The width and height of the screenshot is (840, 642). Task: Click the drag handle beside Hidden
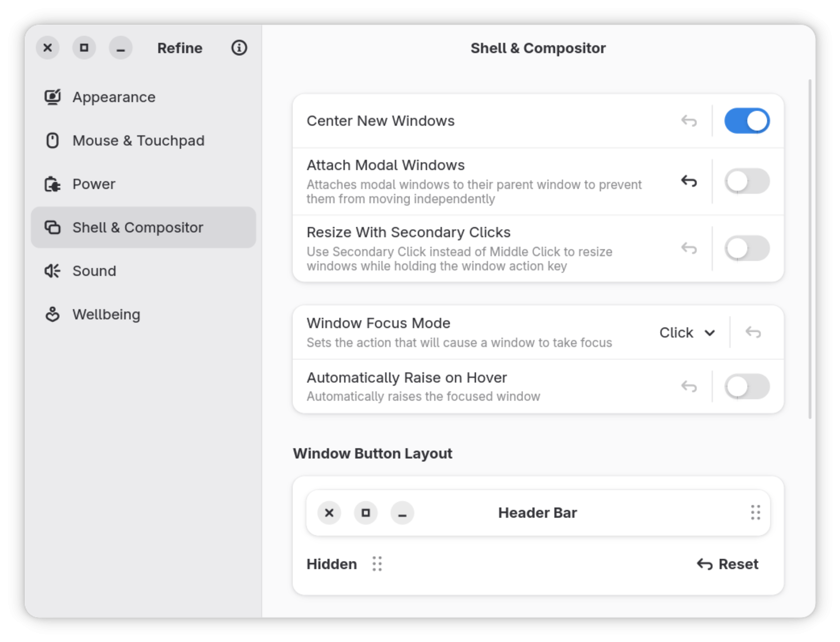point(377,564)
